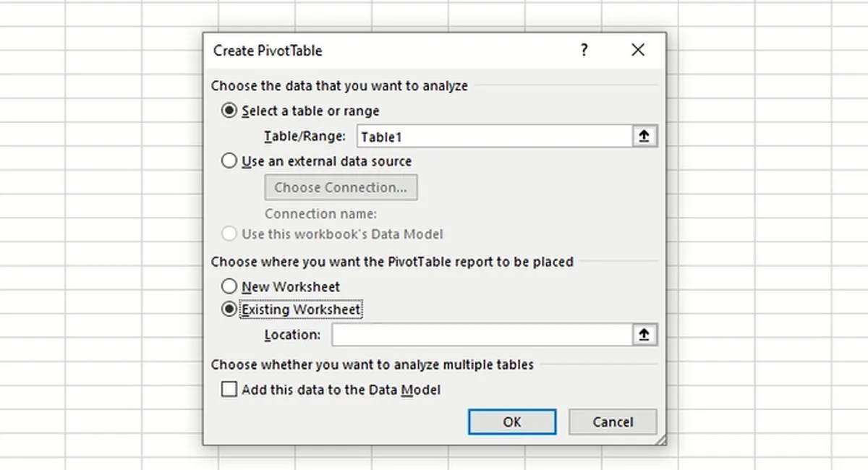This screenshot has height=470, width=868.
Task: Select Use this workbook's Data Model
Action: 229,234
